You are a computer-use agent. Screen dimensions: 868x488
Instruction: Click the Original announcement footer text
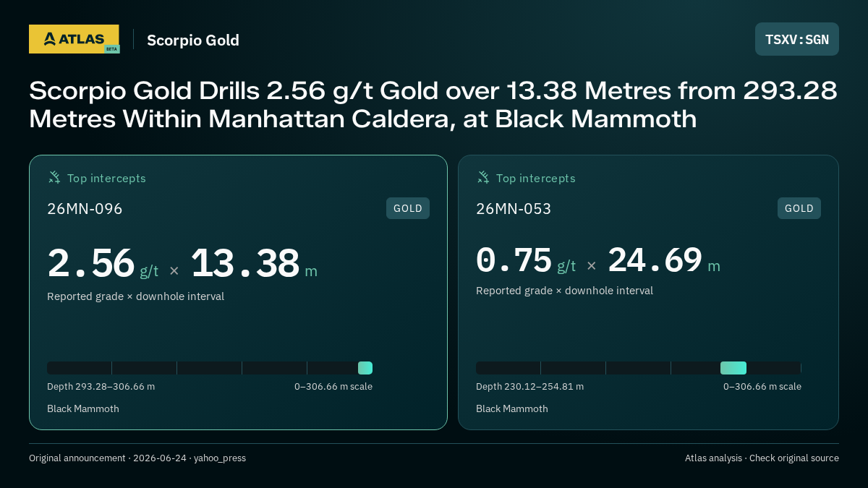click(x=137, y=458)
